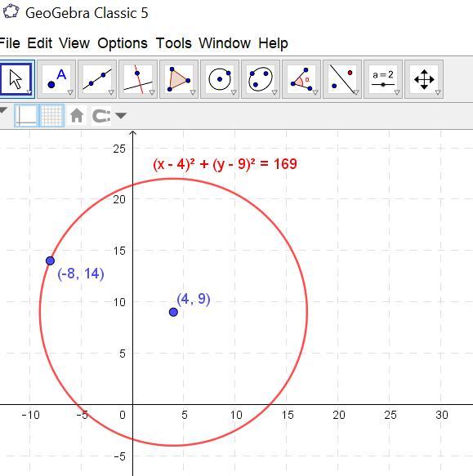Open the Tools menu

[x=174, y=43]
